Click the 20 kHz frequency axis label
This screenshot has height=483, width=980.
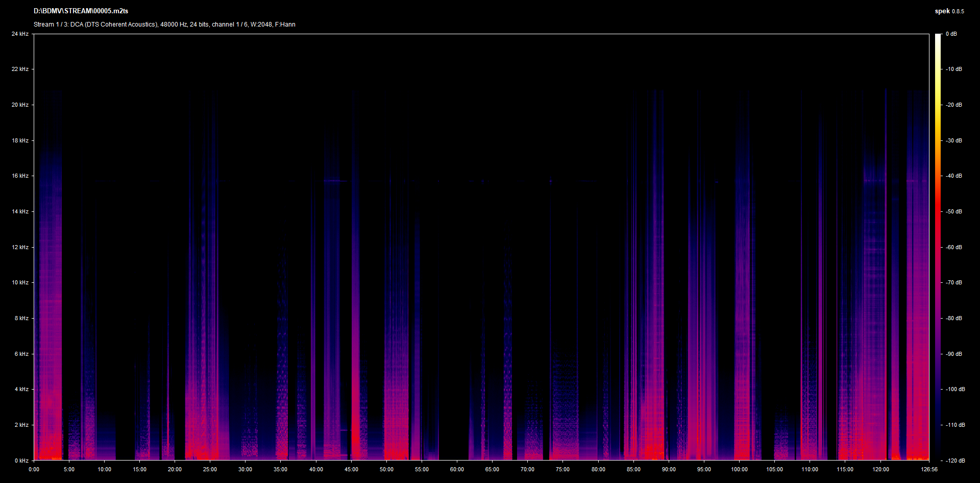[x=20, y=105]
